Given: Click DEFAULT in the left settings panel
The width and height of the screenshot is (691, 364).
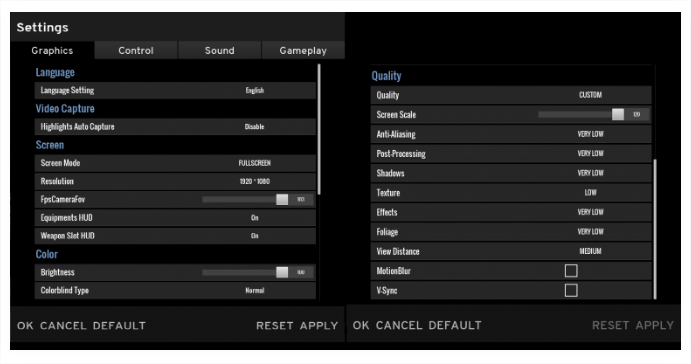Looking at the screenshot, I should point(119,326).
